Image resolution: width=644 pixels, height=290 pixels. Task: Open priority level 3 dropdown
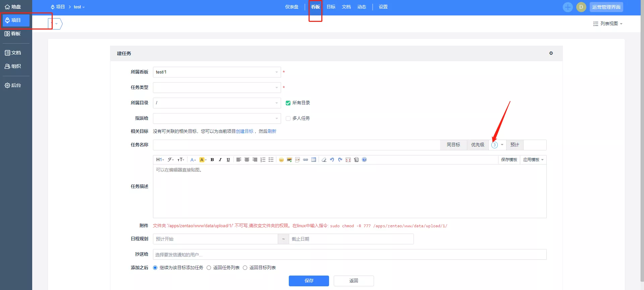pos(497,145)
